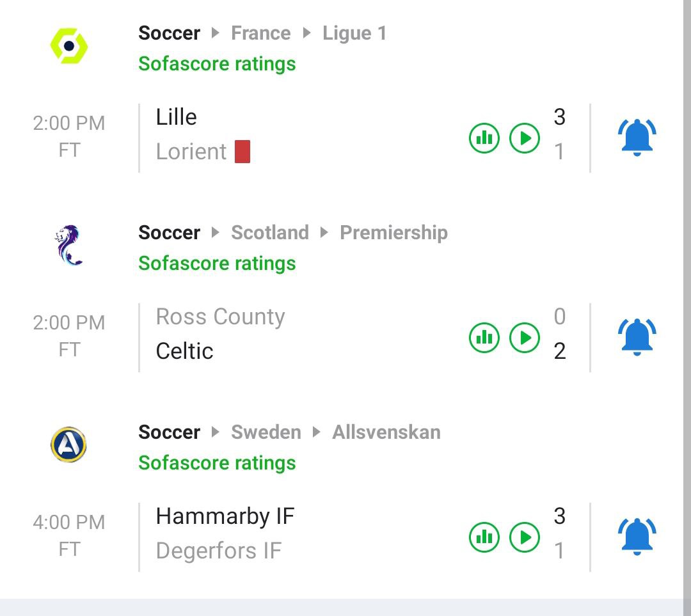
Task: Click the Allsvenskan league logo
Action: point(69,445)
